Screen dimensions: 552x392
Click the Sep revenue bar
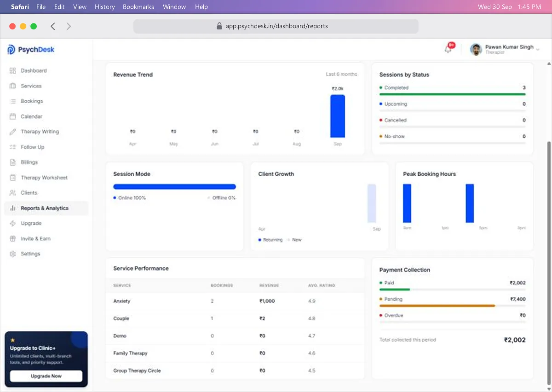coord(338,116)
